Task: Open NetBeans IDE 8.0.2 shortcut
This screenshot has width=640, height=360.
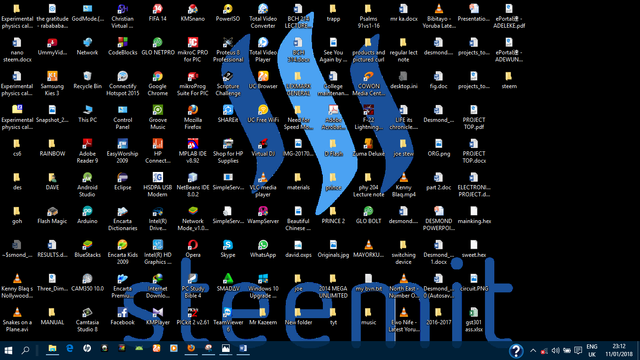Action: (x=193, y=184)
